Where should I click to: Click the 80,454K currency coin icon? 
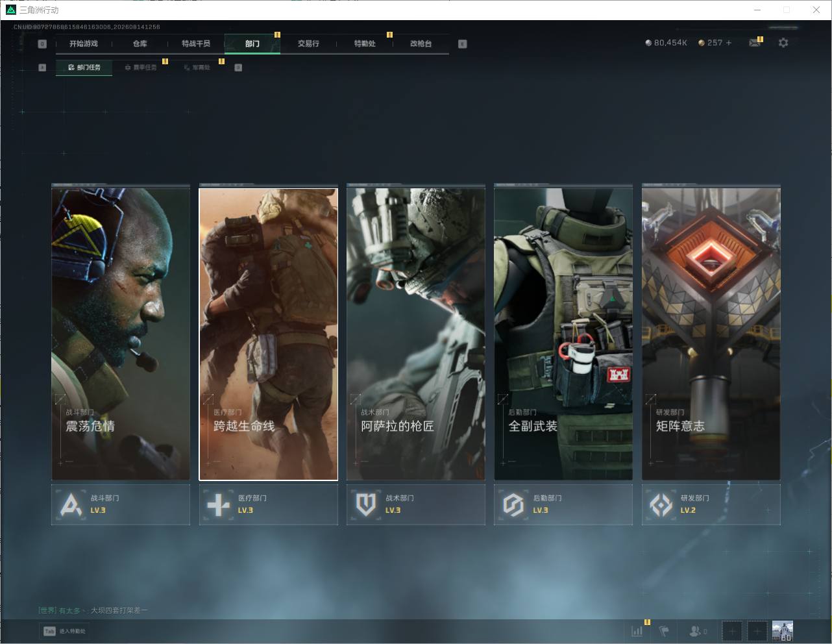click(x=648, y=43)
